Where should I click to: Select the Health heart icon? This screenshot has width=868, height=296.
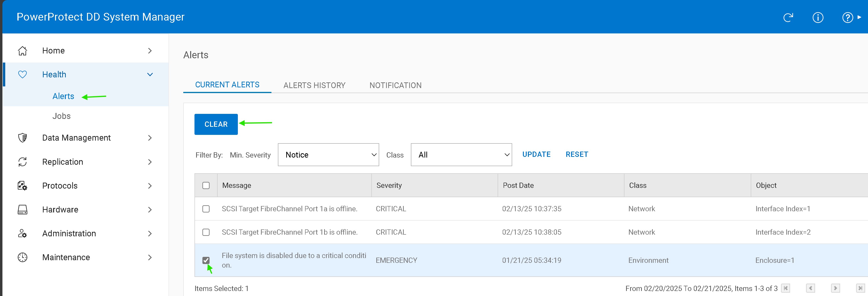point(22,74)
